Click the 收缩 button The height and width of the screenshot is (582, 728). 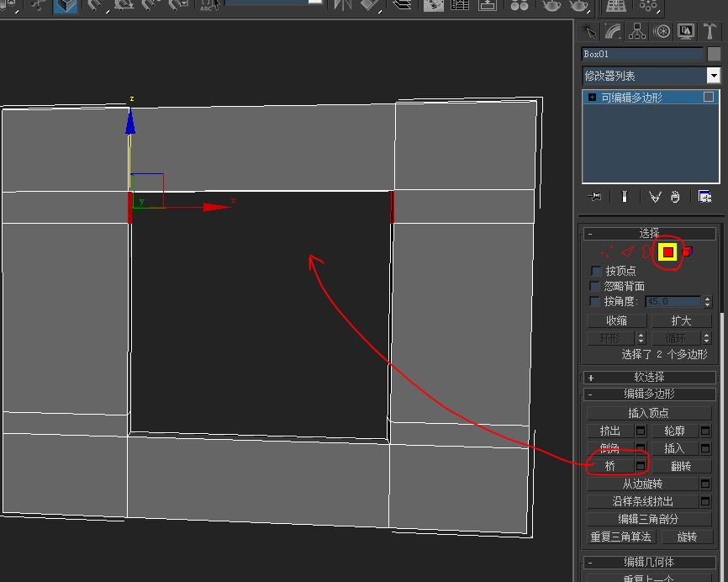point(616,320)
